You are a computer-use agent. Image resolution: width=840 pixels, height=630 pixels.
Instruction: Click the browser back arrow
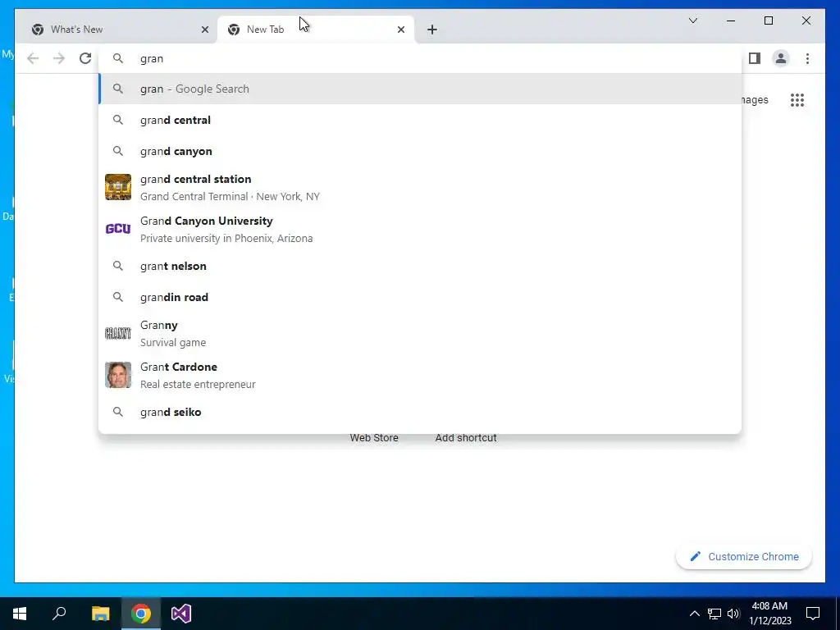pyautogui.click(x=33, y=58)
